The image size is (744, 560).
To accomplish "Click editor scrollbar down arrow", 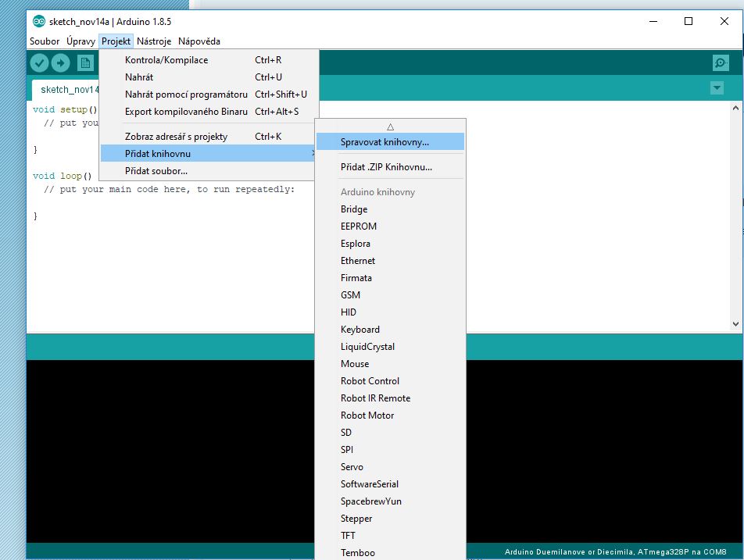I will [735, 323].
